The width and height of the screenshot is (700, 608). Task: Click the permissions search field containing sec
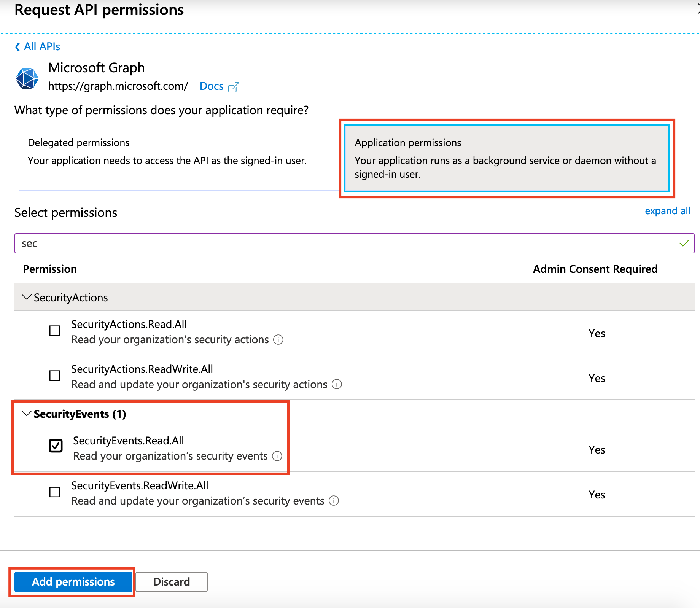pyautogui.click(x=342, y=243)
